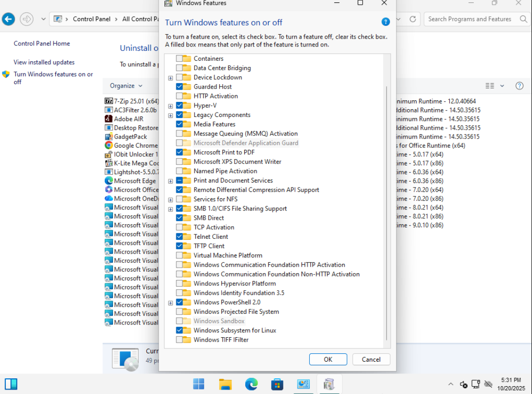Select Desktop Restore in programs list
Image resolution: width=532 pixels, height=394 pixels.
132,128
